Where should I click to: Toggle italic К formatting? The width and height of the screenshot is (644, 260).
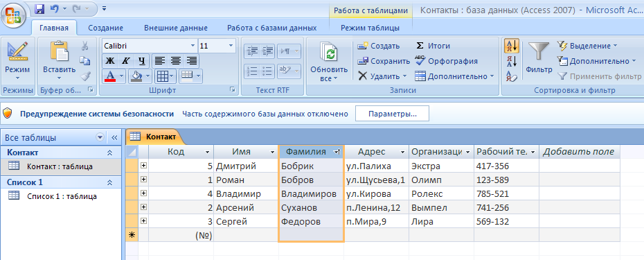125,61
